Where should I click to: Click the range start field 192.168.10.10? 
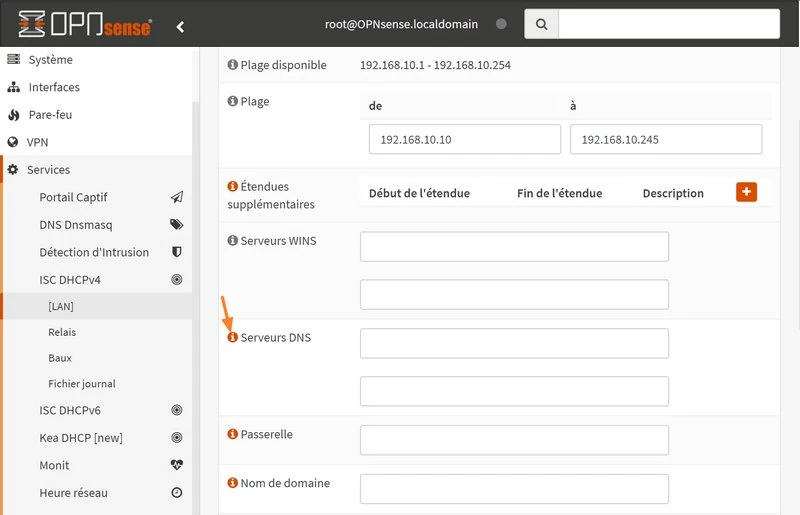[x=464, y=140]
